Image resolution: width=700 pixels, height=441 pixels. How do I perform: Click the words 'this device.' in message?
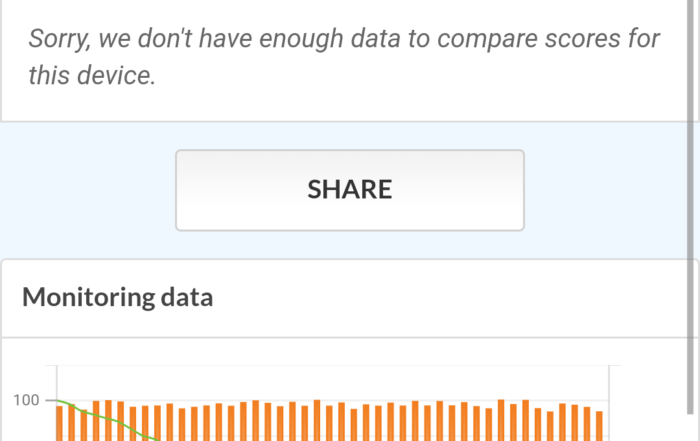point(91,75)
